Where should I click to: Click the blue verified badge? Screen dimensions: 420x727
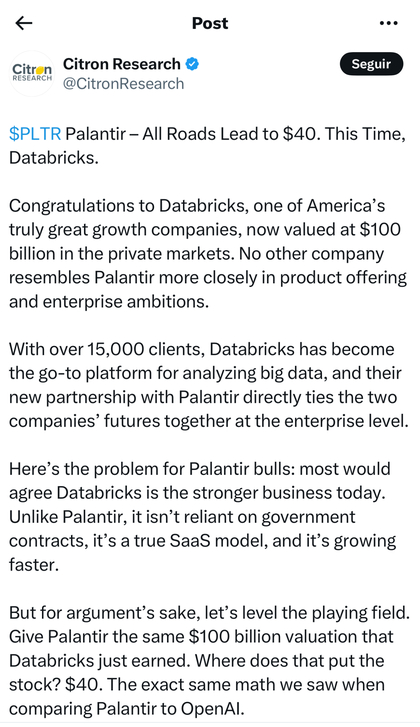tap(192, 64)
